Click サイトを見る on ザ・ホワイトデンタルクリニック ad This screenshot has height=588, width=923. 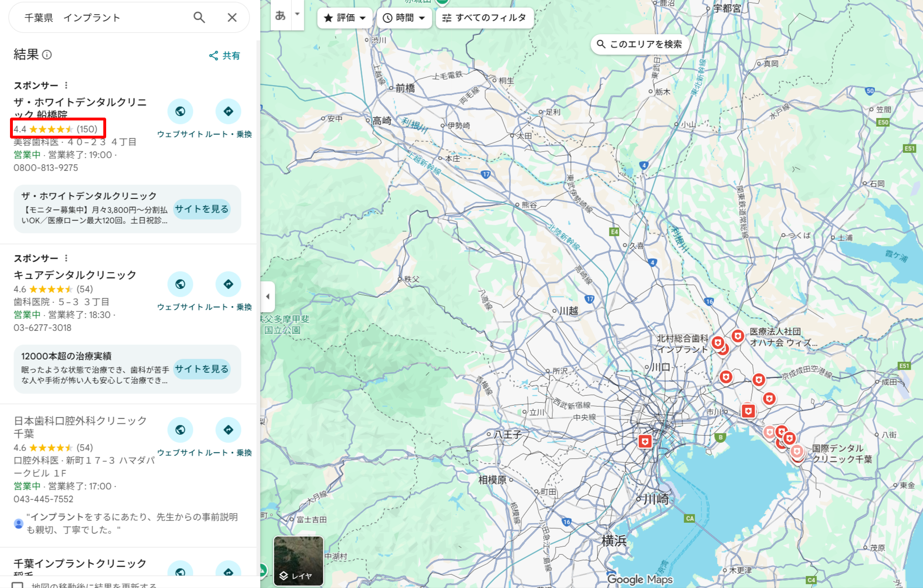201,209
